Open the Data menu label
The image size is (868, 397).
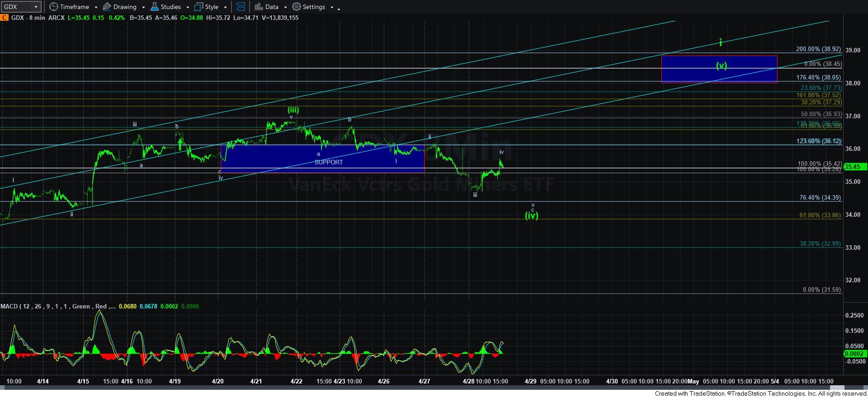(x=272, y=7)
